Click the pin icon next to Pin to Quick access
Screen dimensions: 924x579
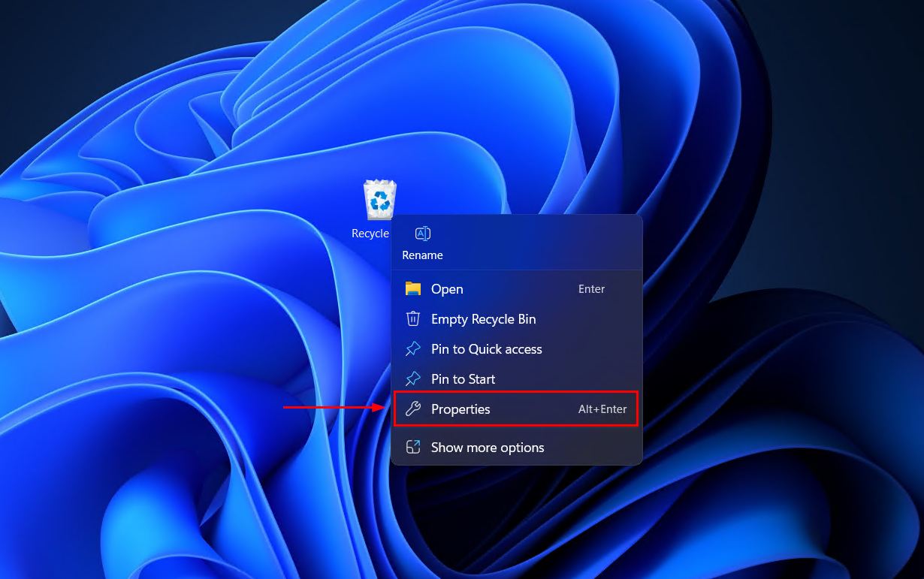[413, 348]
